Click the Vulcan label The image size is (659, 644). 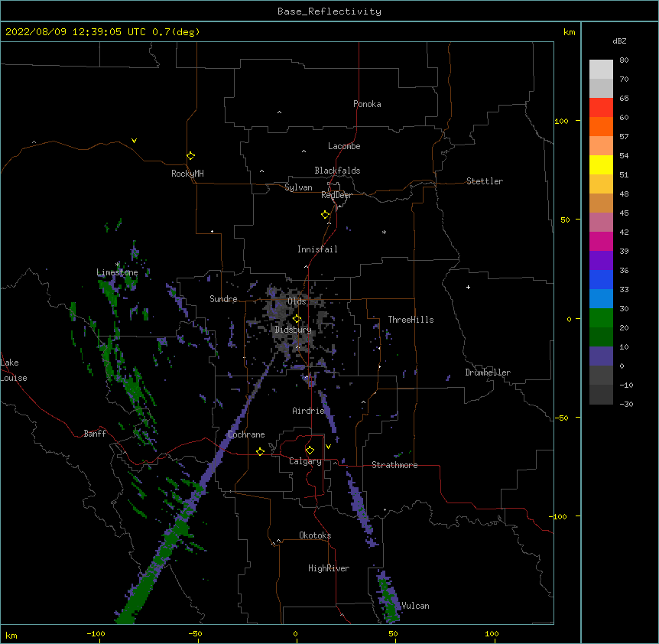(415, 606)
